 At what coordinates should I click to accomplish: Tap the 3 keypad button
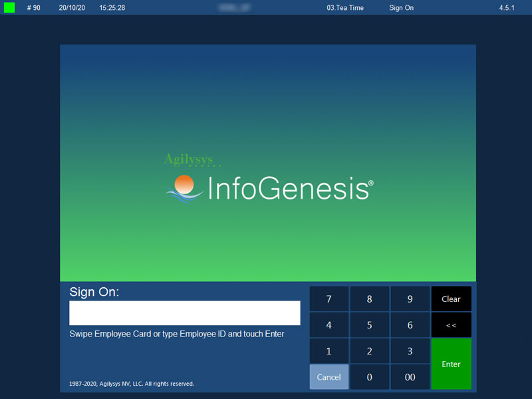tap(410, 351)
